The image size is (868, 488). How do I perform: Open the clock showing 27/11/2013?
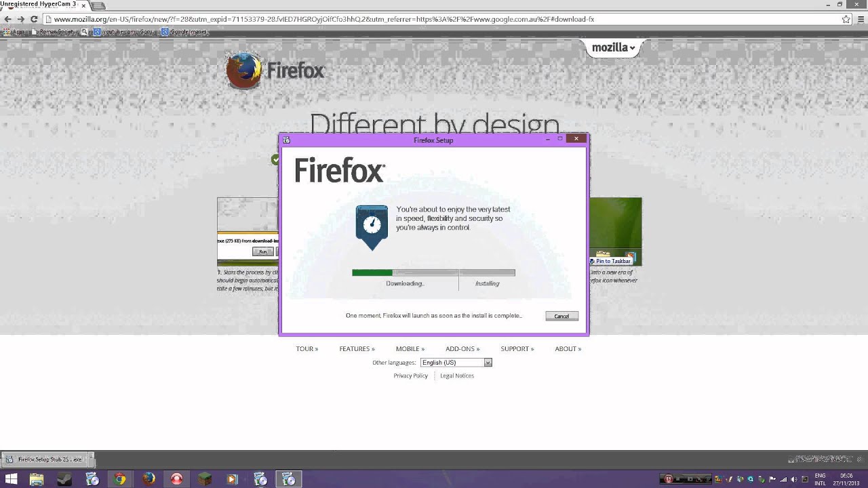846,479
